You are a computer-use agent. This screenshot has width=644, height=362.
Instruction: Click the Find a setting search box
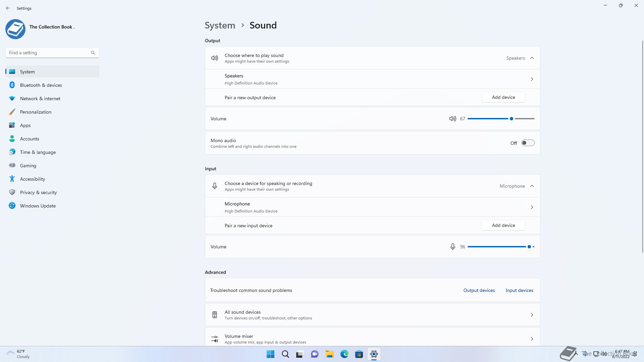pyautogui.click(x=49, y=53)
